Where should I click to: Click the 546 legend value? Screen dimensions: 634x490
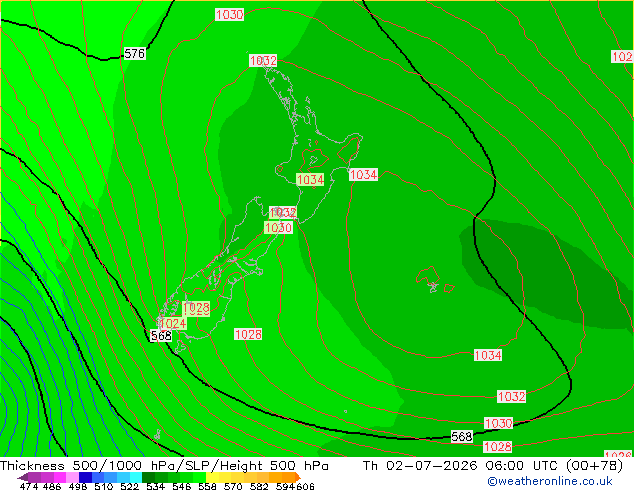pos(182,486)
